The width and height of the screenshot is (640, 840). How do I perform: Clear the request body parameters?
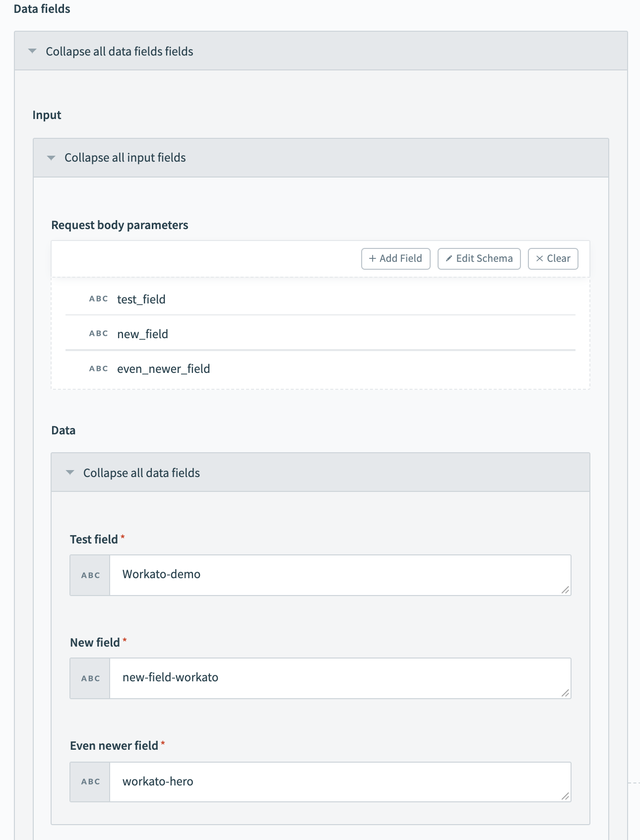pyautogui.click(x=553, y=259)
